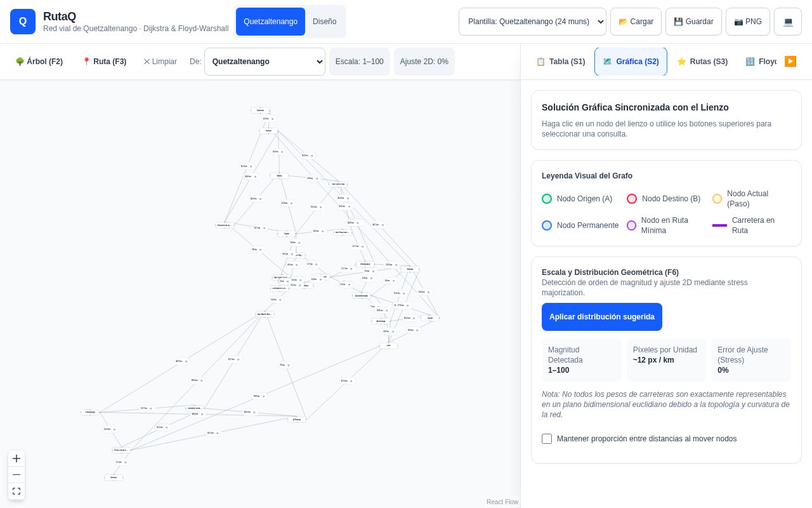Viewport: 812px width, 508px height.
Task: Open the Tabla (S1) tab
Action: tap(561, 62)
